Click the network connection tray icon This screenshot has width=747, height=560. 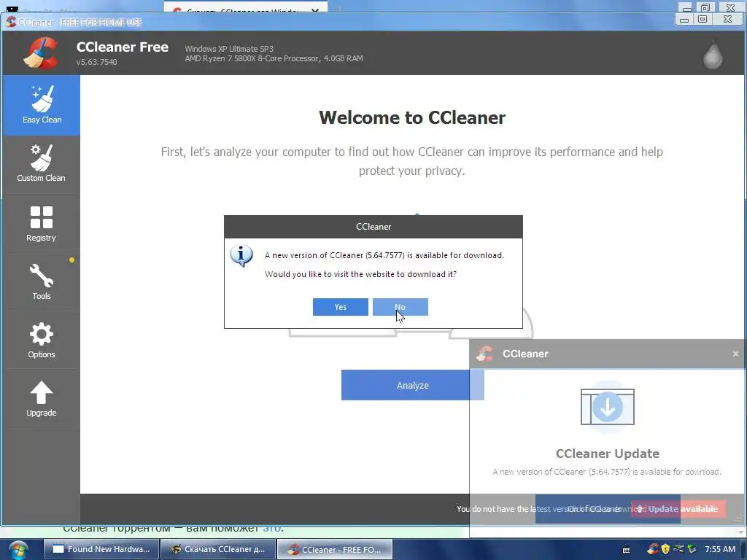click(678, 549)
